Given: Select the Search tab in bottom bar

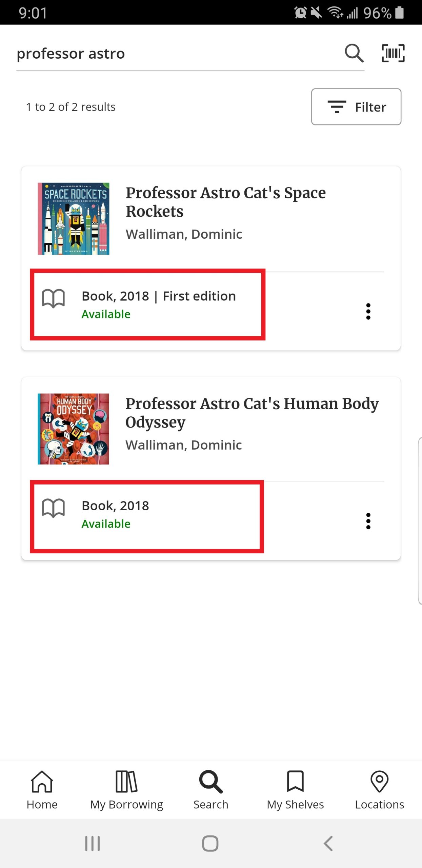Looking at the screenshot, I should (211, 790).
